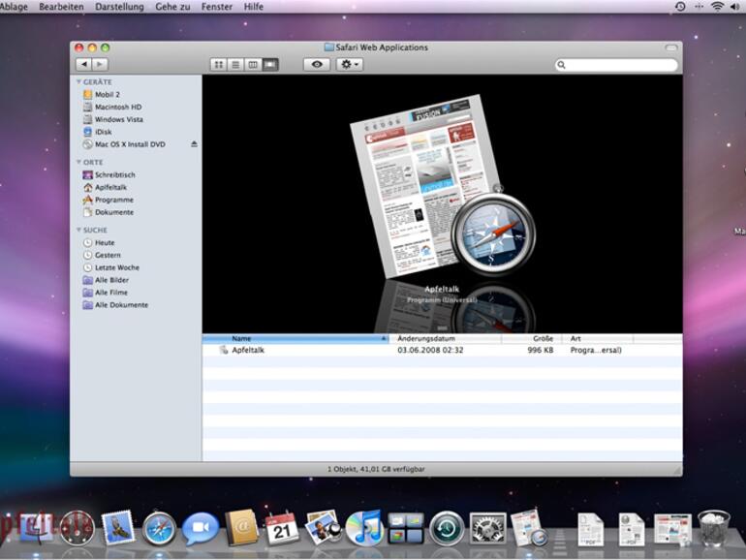
Task: Sort by Änderungsdatum column header
Action: pos(444,339)
